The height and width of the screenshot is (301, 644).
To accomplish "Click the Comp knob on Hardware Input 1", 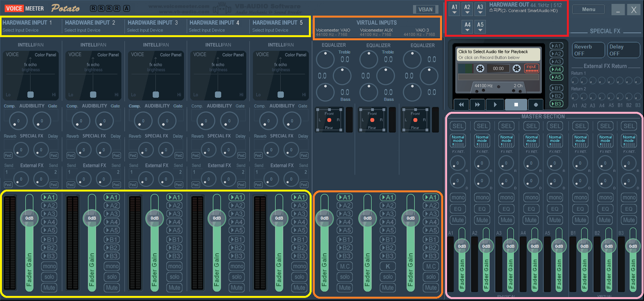I will [18, 121].
